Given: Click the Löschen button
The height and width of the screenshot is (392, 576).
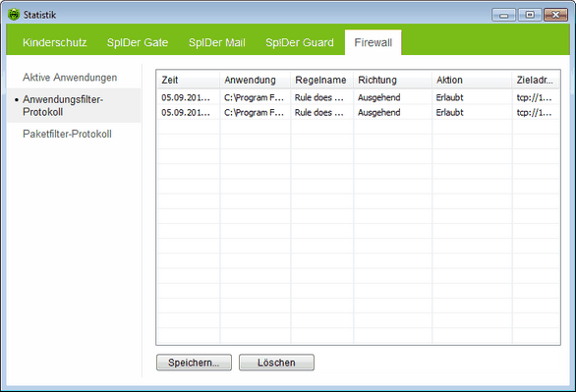Looking at the screenshot, I should [x=276, y=363].
